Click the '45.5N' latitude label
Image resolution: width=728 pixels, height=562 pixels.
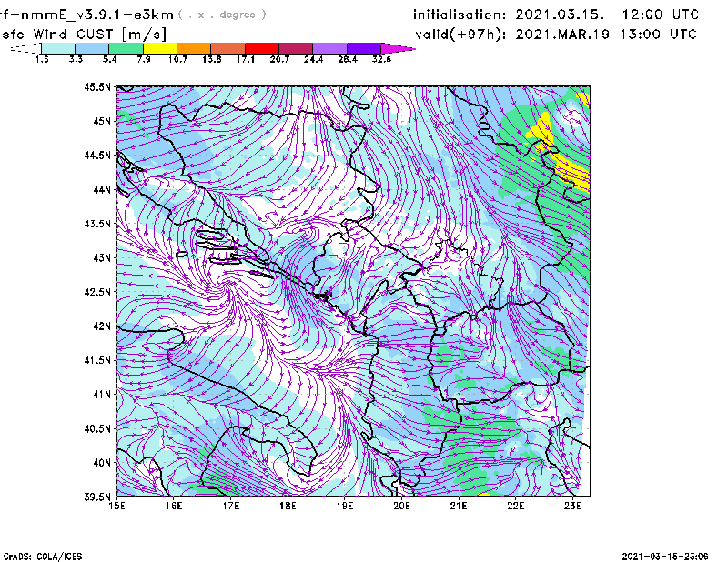[97, 87]
